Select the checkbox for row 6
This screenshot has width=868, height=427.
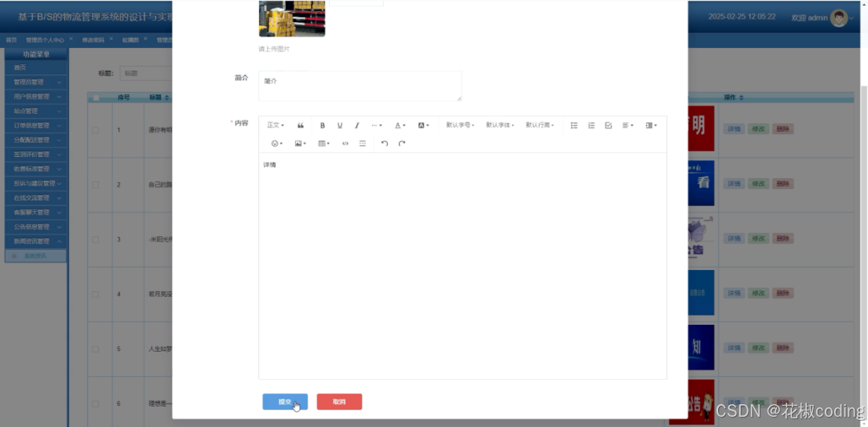click(x=95, y=403)
